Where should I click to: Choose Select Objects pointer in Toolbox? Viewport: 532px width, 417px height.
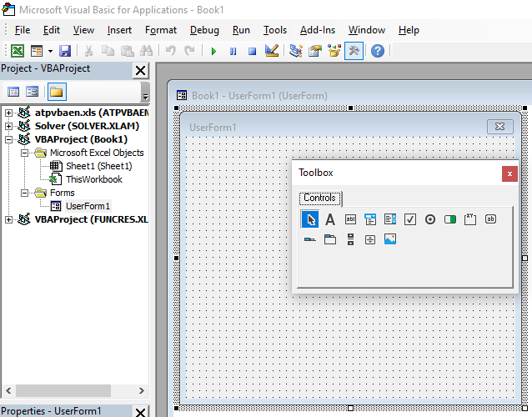[310, 219]
